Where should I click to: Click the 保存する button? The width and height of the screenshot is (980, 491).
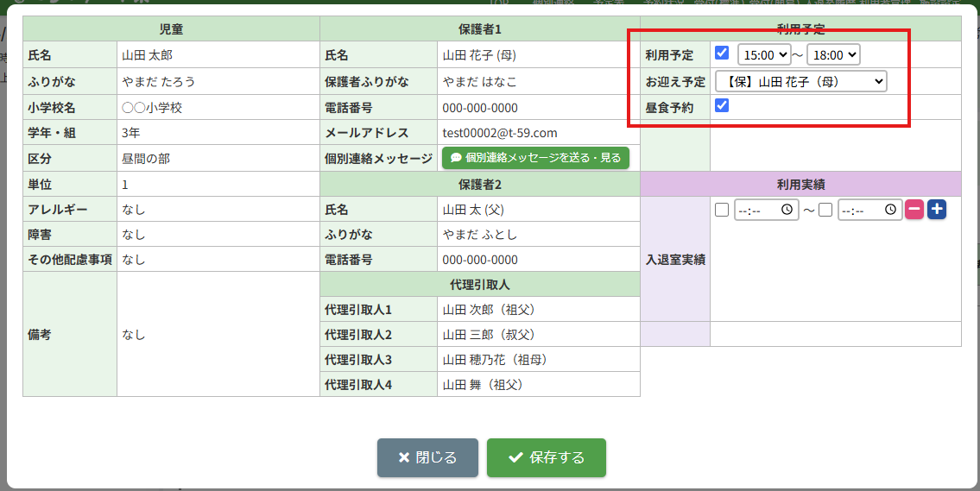coord(546,457)
